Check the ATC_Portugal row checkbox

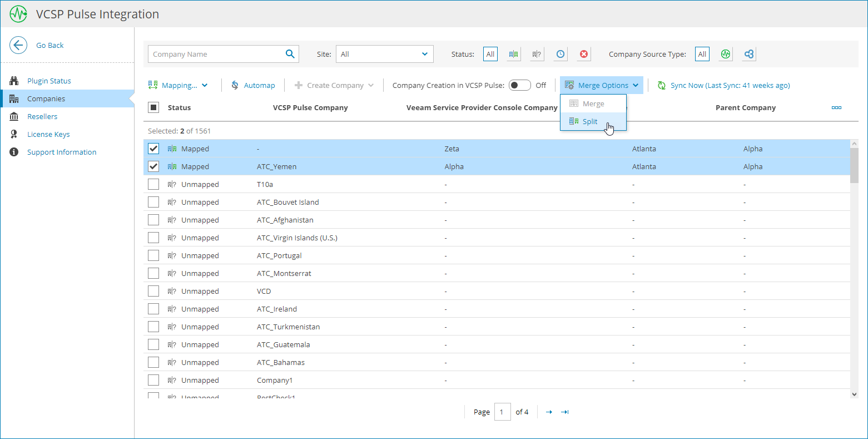pyautogui.click(x=153, y=255)
